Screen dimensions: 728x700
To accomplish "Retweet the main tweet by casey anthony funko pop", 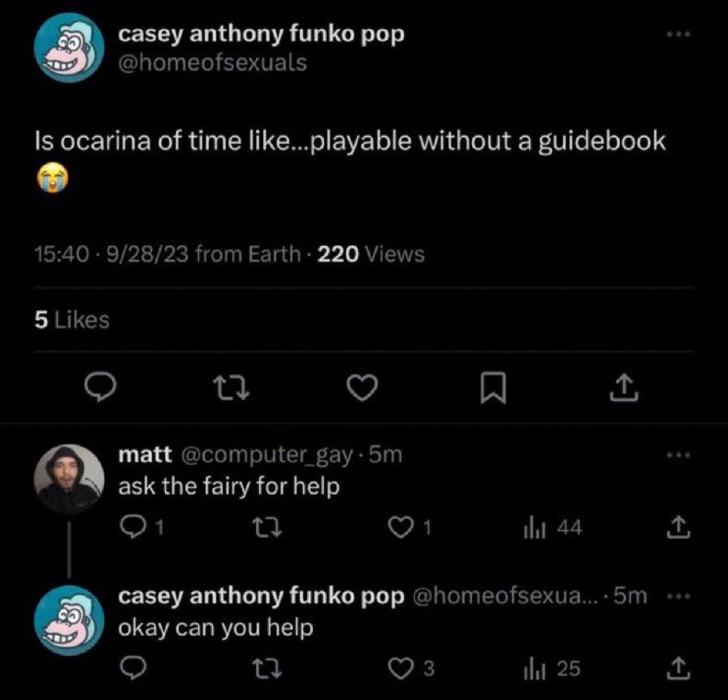I will tap(231, 388).
